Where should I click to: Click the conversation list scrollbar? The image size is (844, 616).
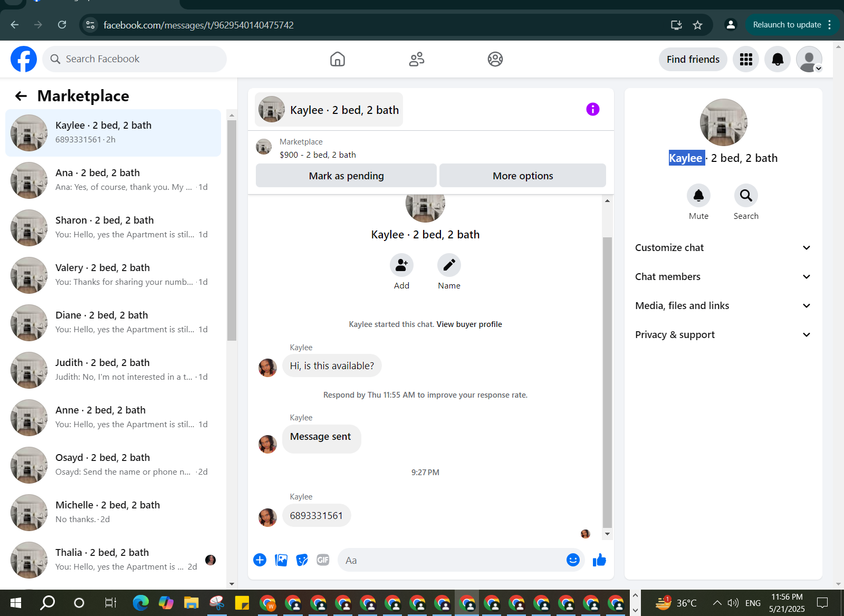[232, 230]
